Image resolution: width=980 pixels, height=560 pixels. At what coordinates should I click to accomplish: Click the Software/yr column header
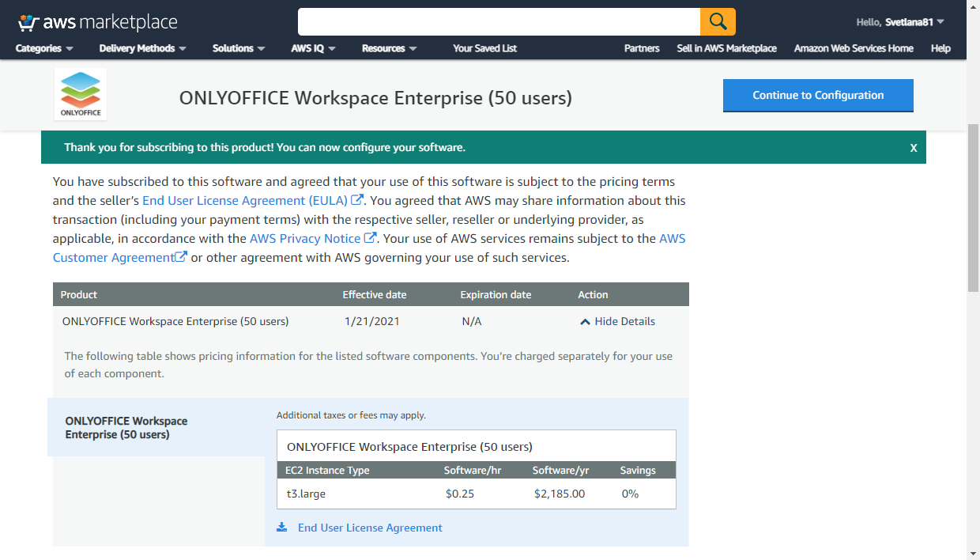pos(560,470)
